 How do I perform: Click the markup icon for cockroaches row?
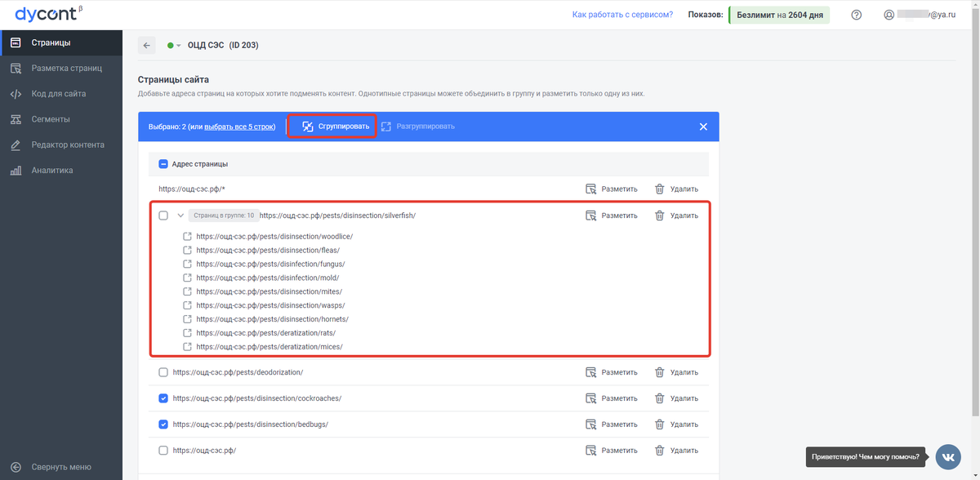coord(591,398)
